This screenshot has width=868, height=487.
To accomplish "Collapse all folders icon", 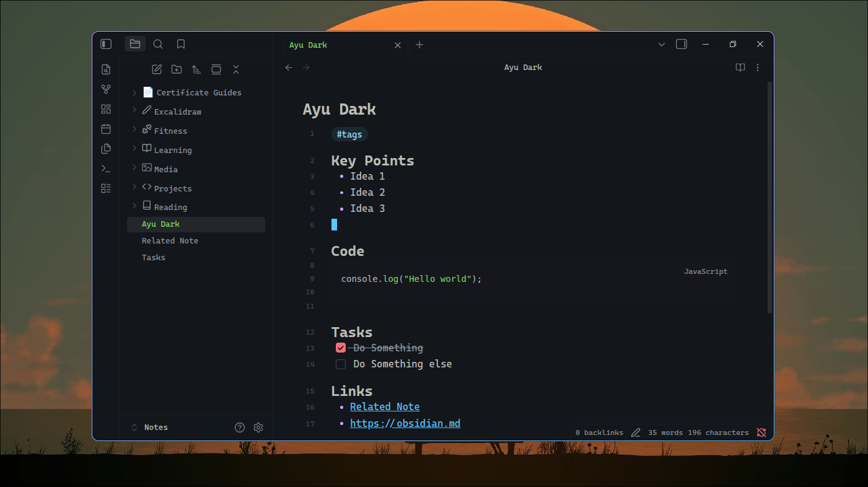I will click(x=236, y=69).
